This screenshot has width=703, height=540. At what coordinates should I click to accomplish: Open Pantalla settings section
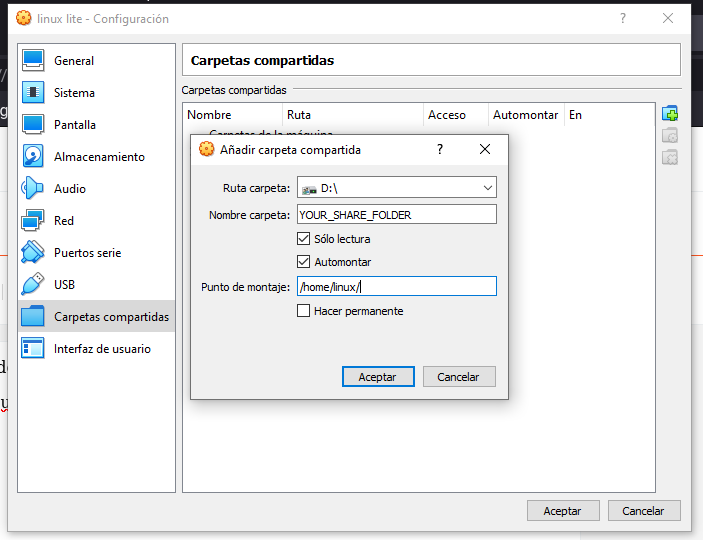pos(96,125)
